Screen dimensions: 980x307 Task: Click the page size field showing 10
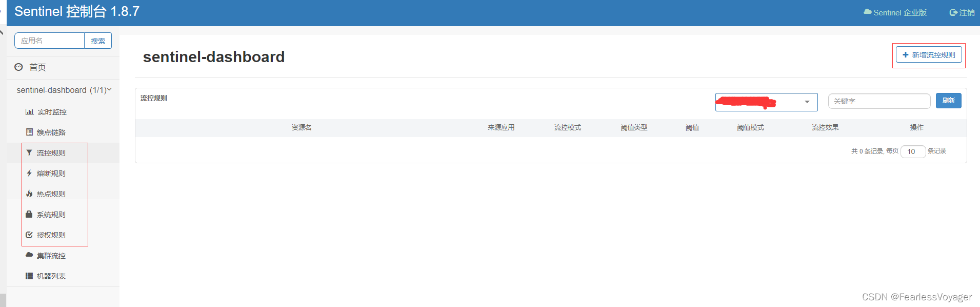pos(913,151)
